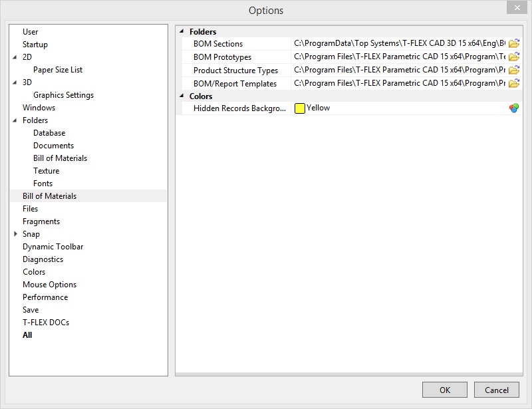The image size is (532, 409).
Task: Select the Paper Size List item
Action: tap(58, 70)
